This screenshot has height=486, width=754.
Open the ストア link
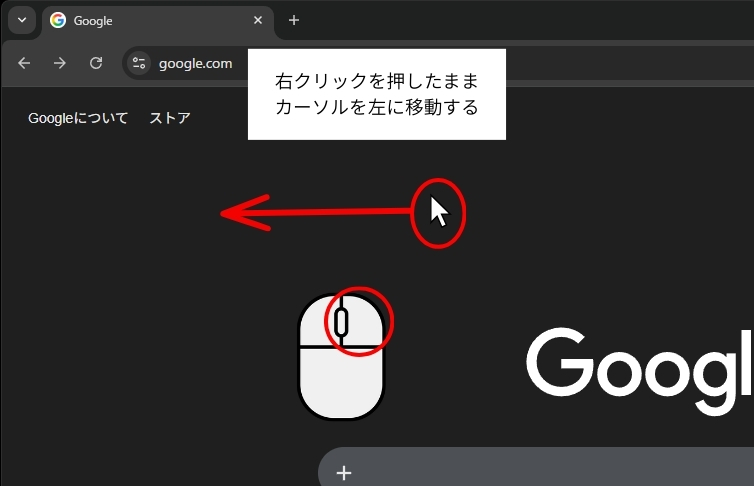[x=169, y=118]
